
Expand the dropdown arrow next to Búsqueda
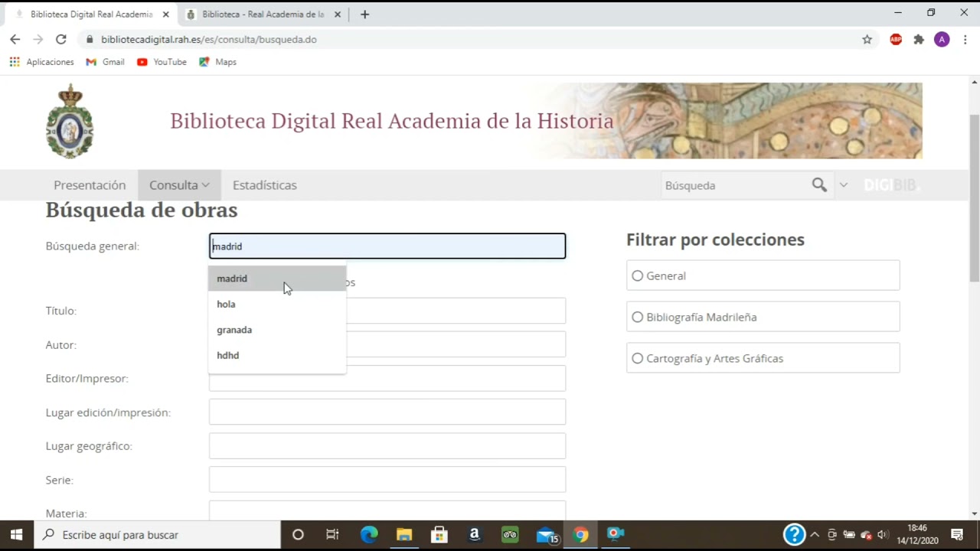[x=843, y=185]
